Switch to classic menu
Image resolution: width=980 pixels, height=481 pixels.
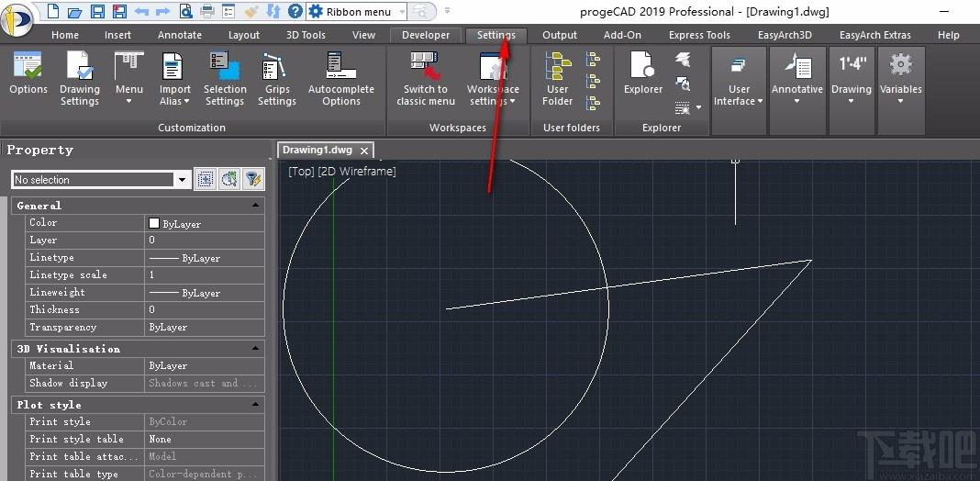[x=426, y=80]
